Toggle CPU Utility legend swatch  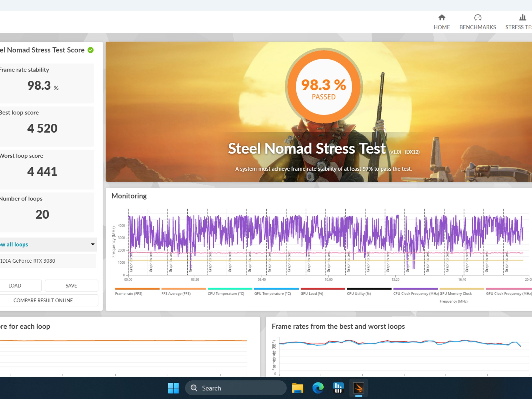(369, 289)
